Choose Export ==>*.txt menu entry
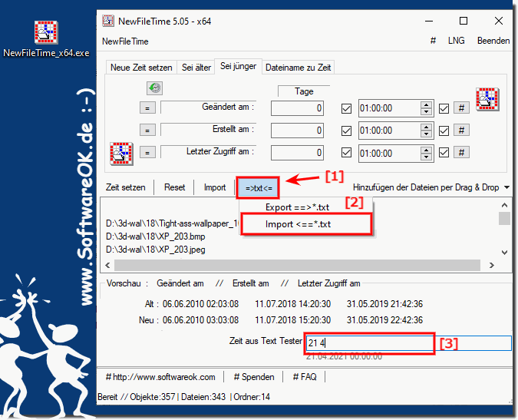Screen dimensions: 518x420 (x=297, y=207)
